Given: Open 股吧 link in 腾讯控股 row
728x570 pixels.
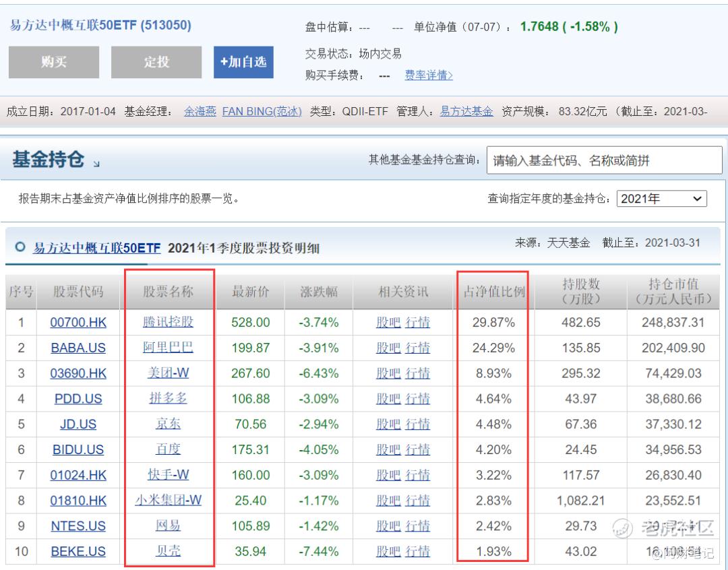Looking at the screenshot, I should click(x=389, y=322).
